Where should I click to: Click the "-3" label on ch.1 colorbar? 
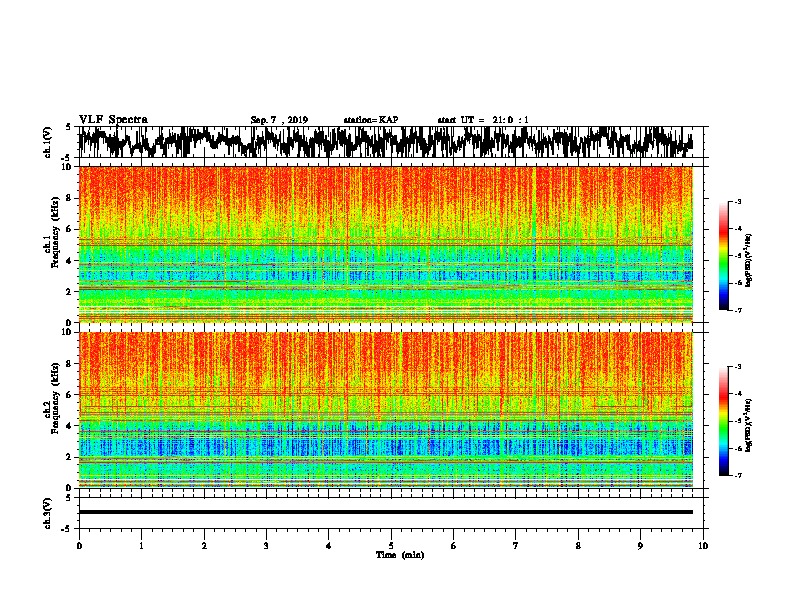coord(737,202)
